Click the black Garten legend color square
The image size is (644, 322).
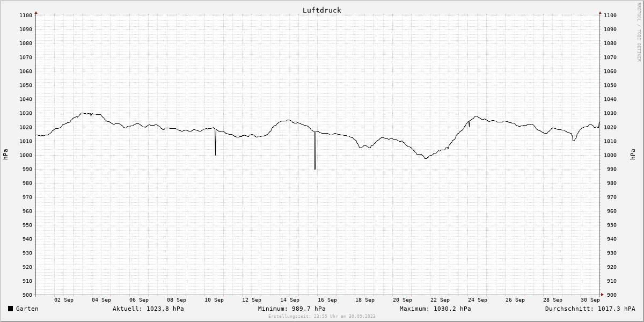[x=11, y=309]
